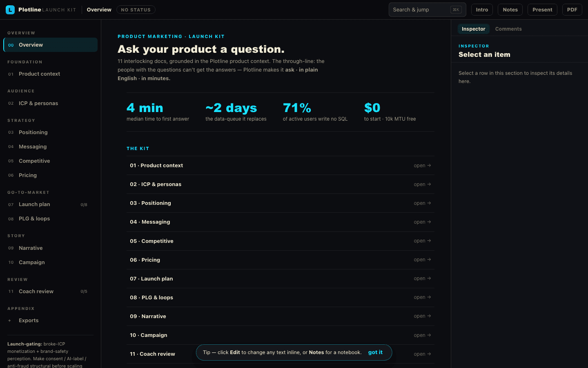Click the 71% stat value
This screenshot has height=368, width=588.
(297, 108)
